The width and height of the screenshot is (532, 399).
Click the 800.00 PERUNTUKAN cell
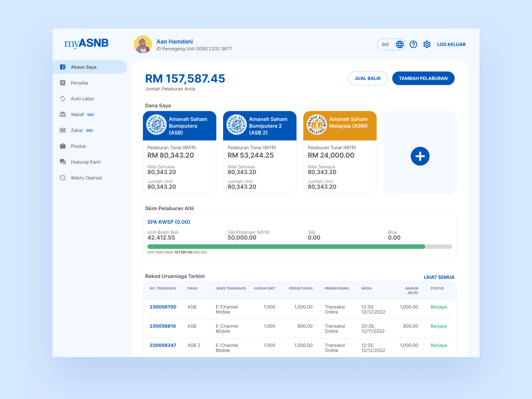tap(305, 326)
